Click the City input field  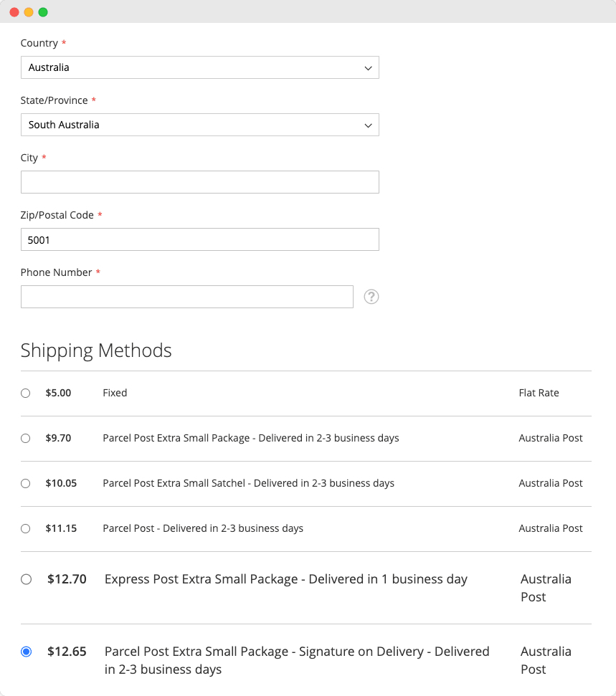(200, 182)
